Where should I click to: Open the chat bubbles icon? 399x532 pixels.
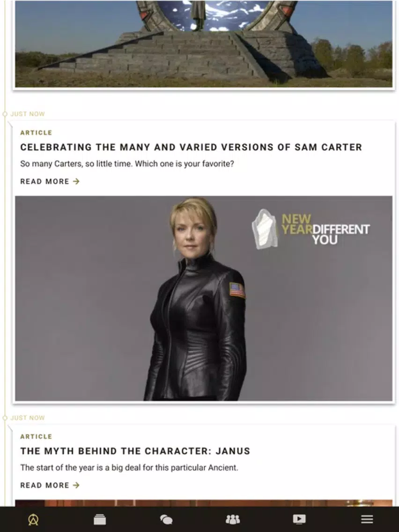click(x=166, y=519)
